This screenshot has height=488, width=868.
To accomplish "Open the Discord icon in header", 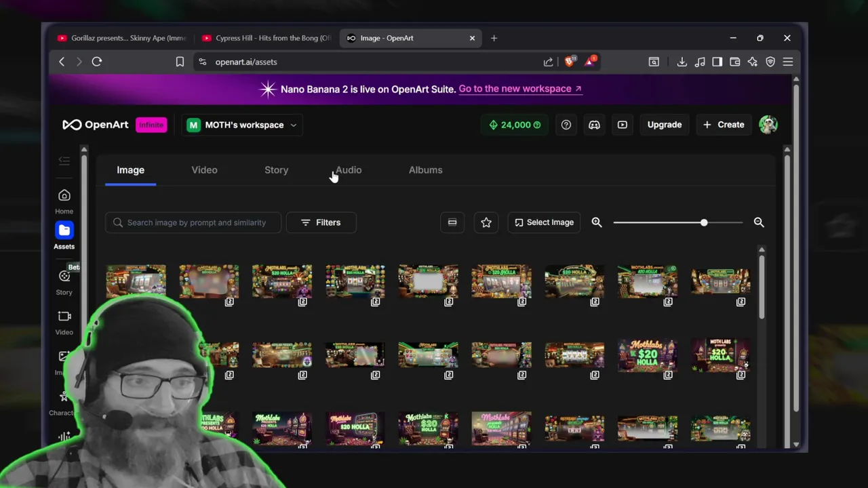I will (x=594, y=125).
